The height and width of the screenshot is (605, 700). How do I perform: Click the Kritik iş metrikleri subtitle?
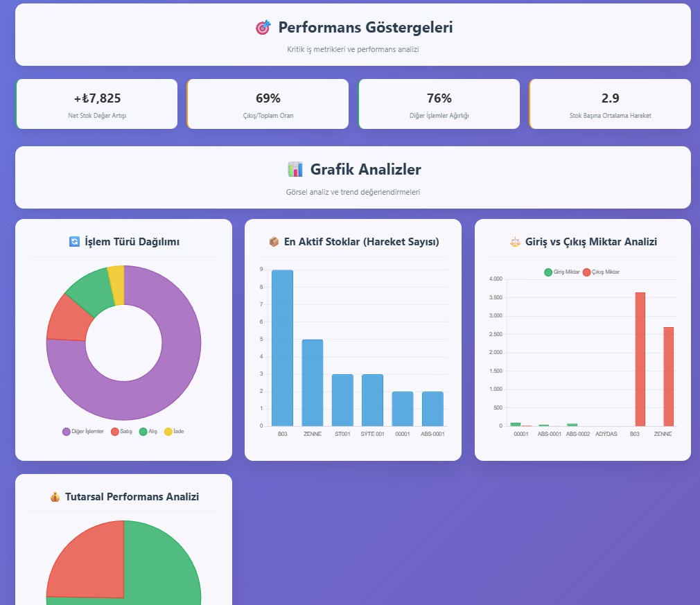[x=353, y=50]
